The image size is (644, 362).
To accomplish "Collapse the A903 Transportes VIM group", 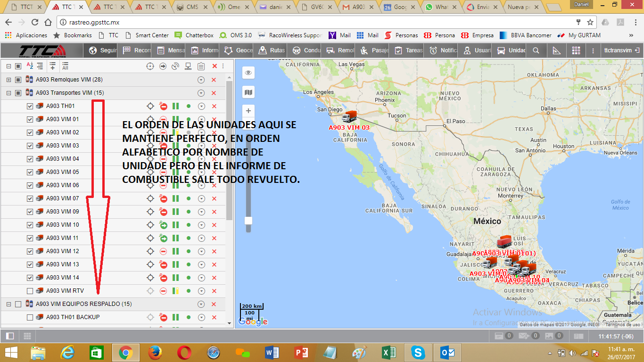I will pyautogui.click(x=8, y=93).
